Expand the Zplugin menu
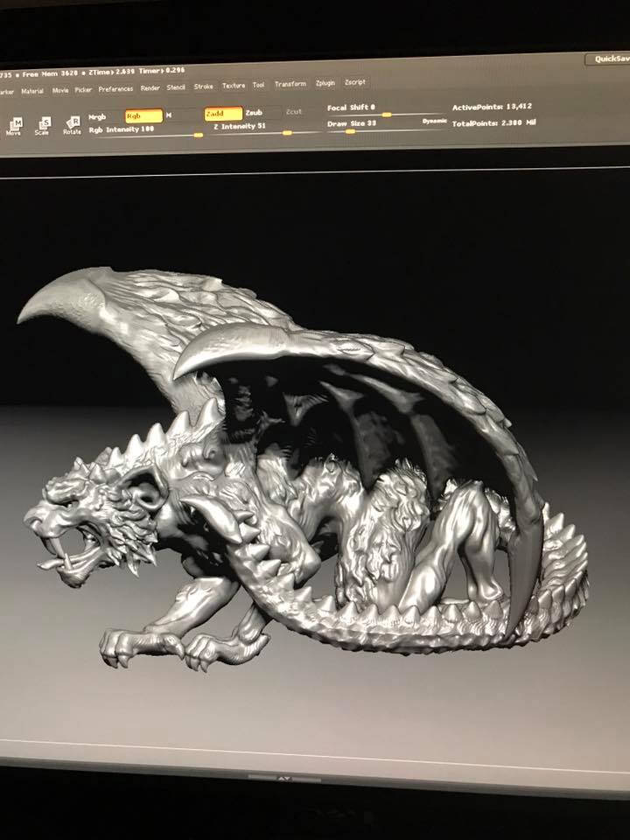Viewport: 630px width, 840px height. 325,83
